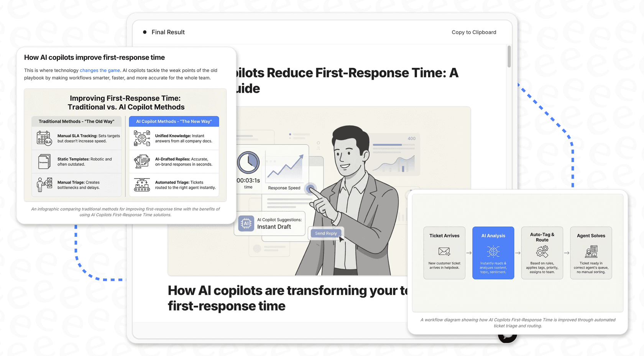Click the blue AI Analysis workflow card
The image size is (644, 356).
(x=493, y=253)
